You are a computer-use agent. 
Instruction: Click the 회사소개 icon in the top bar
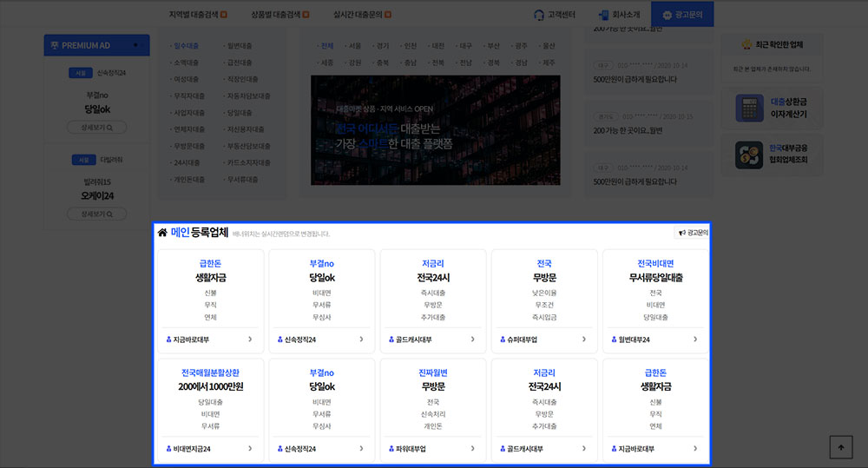click(604, 15)
